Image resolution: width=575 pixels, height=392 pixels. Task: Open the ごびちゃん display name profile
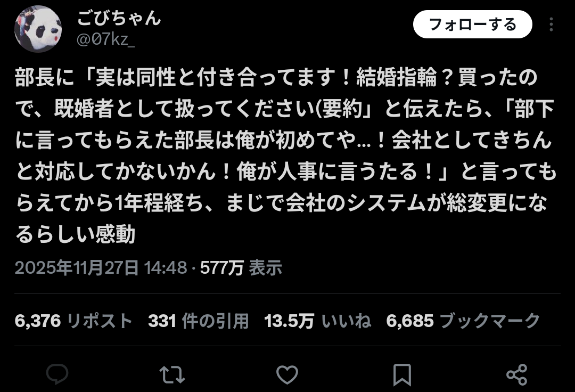pyautogui.click(x=119, y=18)
